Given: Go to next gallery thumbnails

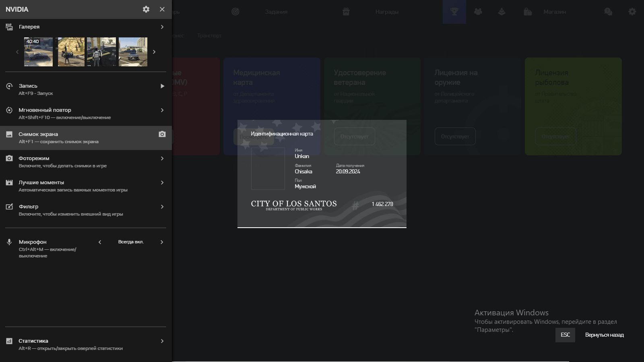Looking at the screenshot, I should pyautogui.click(x=154, y=52).
